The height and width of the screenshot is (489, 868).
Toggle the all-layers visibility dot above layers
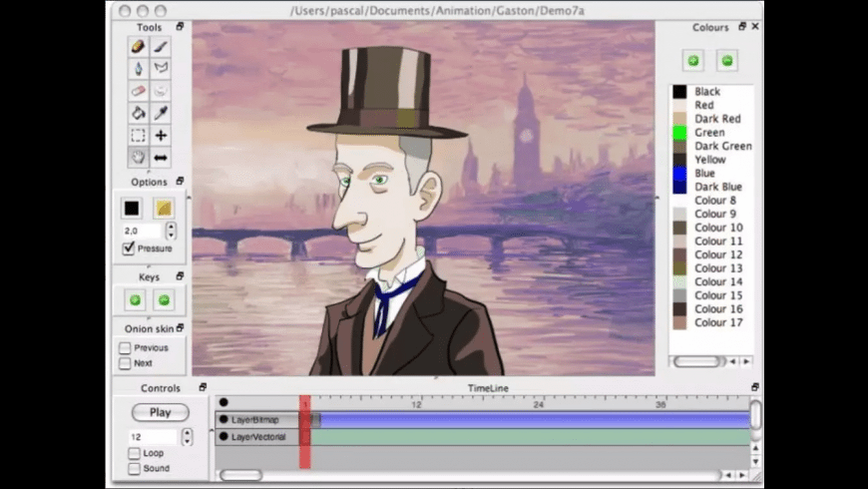[223, 402]
